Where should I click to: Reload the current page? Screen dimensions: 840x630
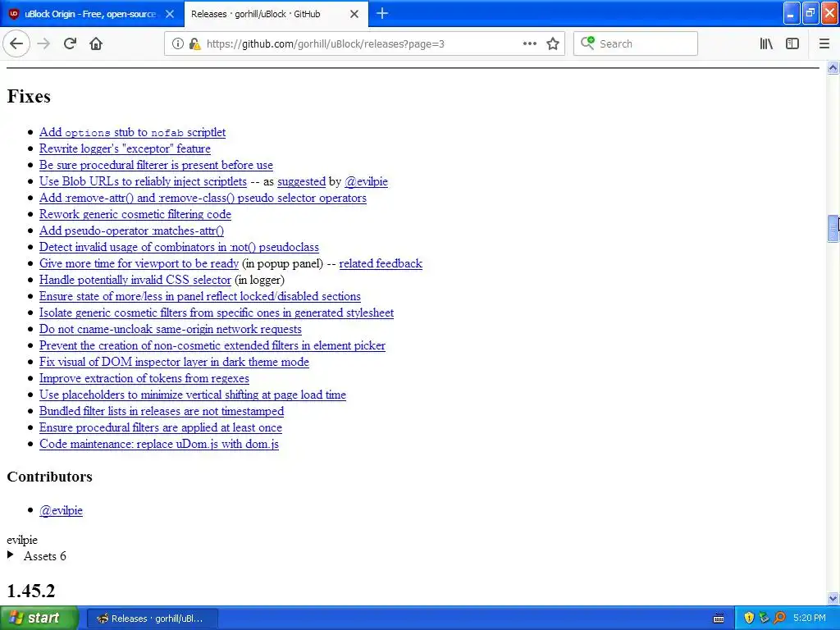click(x=70, y=43)
